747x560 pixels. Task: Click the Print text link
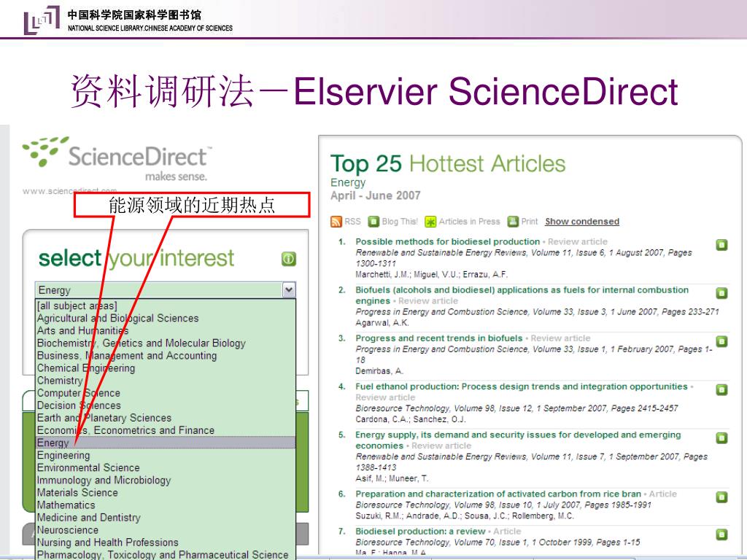point(530,222)
